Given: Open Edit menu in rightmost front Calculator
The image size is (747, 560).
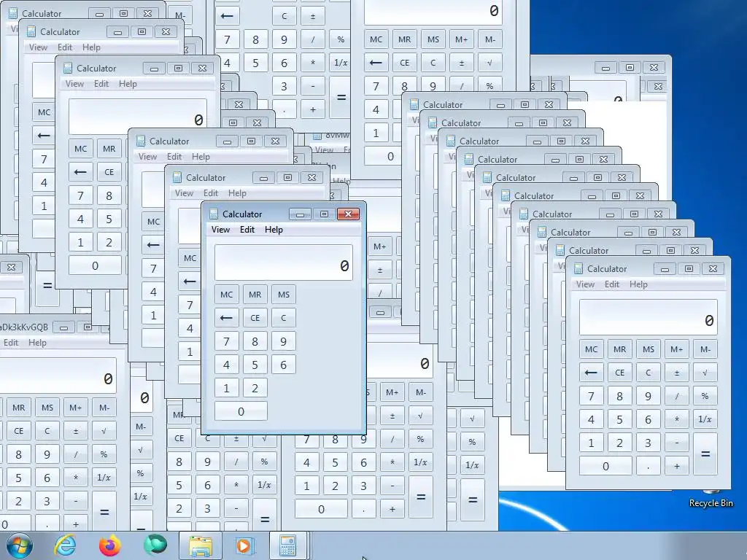Looking at the screenshot, I should (x=612, y=284).
